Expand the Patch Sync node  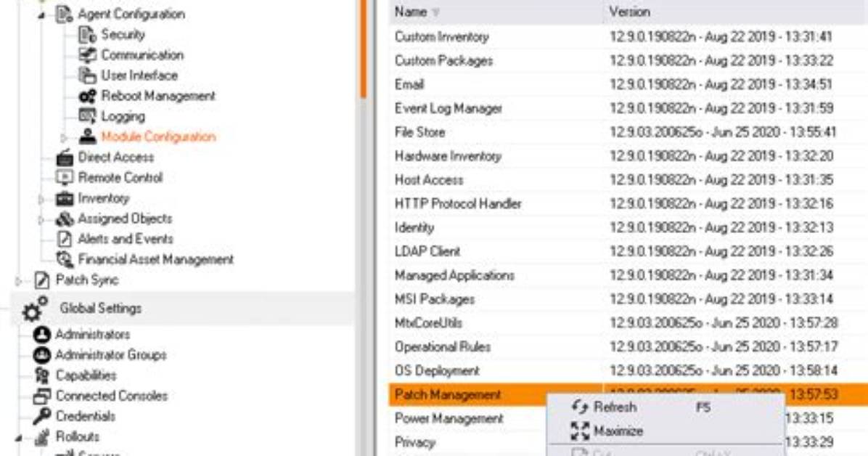(19, 280)
